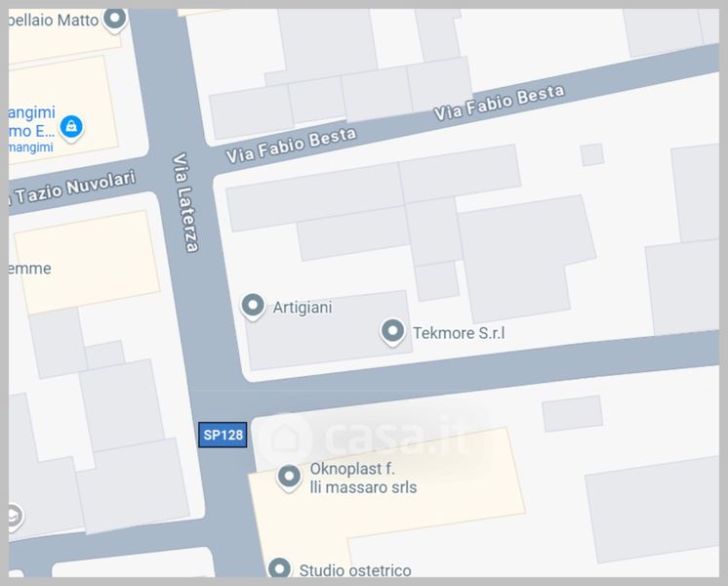728x586 pixels.
Task: Select the Tazio Nuvolari street label
Action: (x=74, y=188)
